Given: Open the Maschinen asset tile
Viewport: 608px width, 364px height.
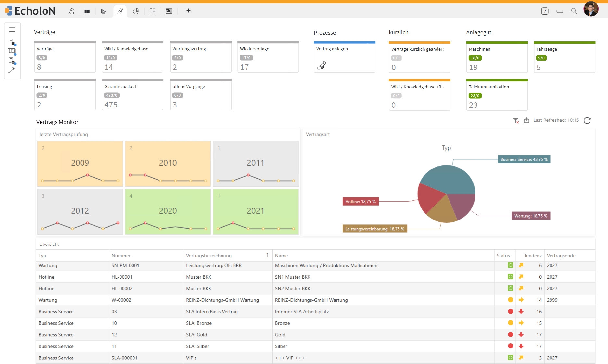Looking at the screenshot, I should coord(497,57).
